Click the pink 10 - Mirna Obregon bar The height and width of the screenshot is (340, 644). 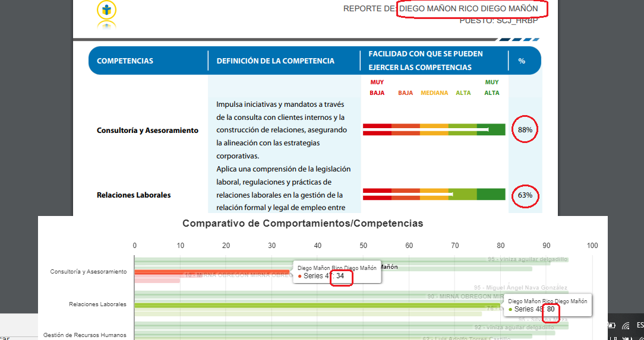157,280
